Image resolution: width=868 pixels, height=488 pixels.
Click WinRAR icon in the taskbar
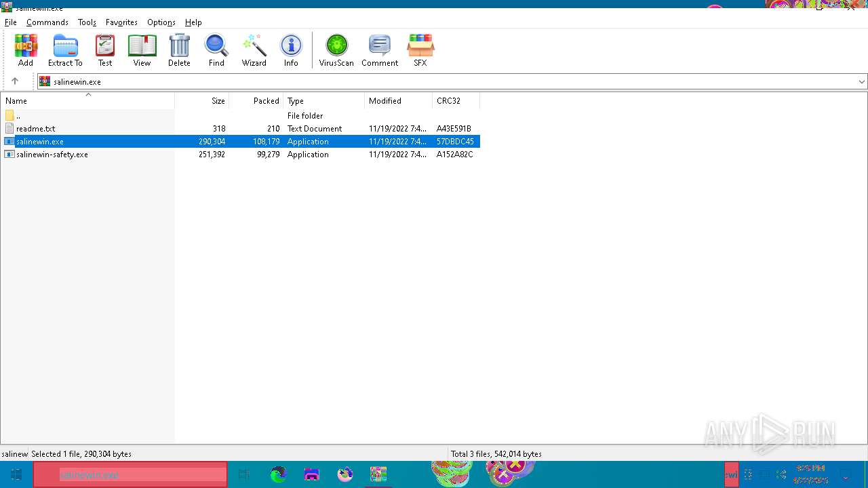tap(378, 474)
